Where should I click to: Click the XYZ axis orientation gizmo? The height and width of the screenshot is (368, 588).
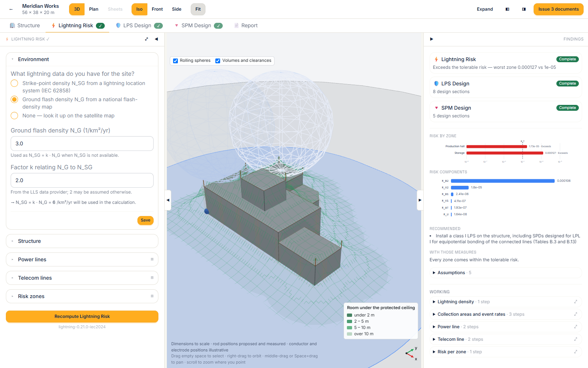pyautogui.click(x=411, y=353)
